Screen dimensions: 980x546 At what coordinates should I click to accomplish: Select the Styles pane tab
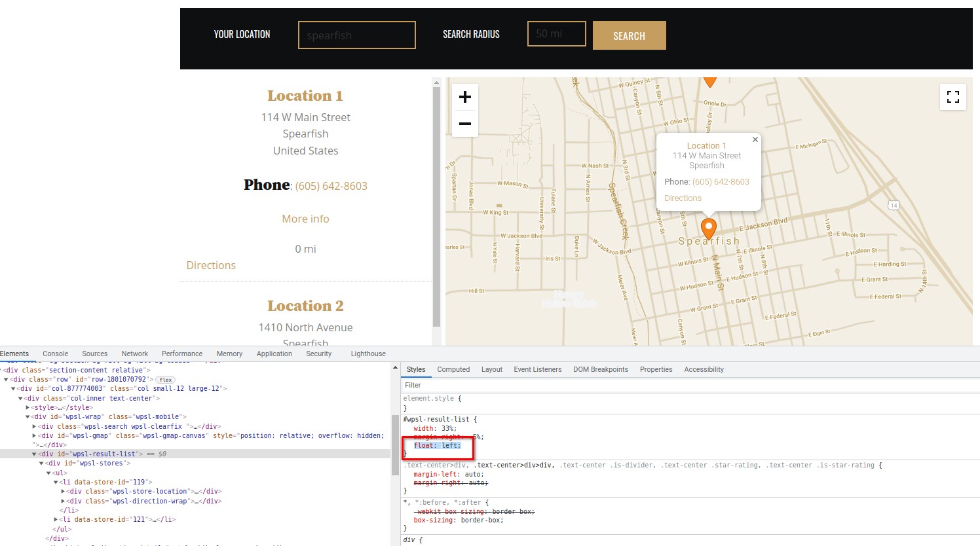click(416, 369)
